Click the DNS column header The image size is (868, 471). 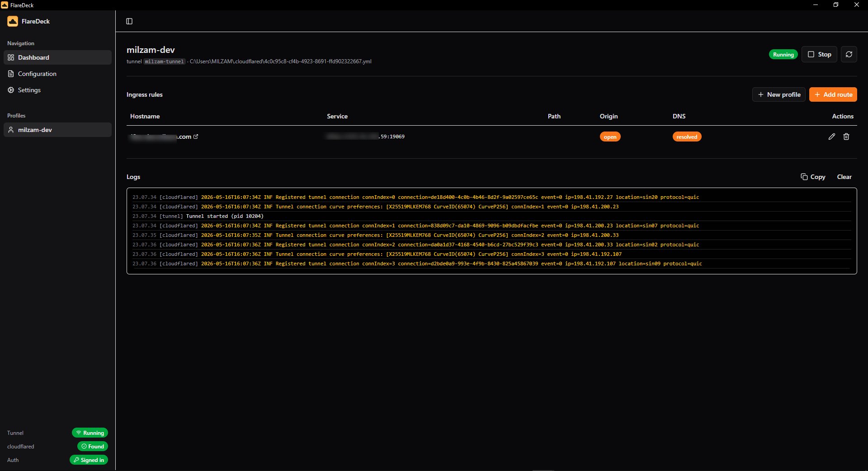coord(679,116)
